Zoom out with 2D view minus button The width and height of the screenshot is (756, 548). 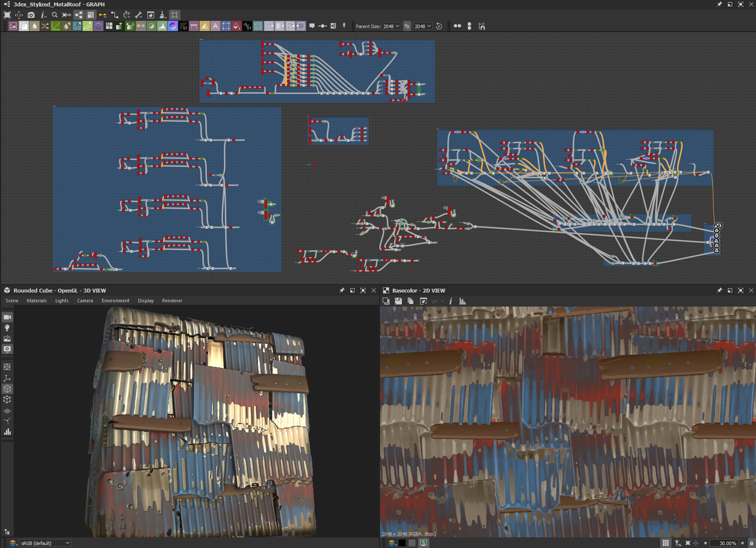click(x=705, y=543)
